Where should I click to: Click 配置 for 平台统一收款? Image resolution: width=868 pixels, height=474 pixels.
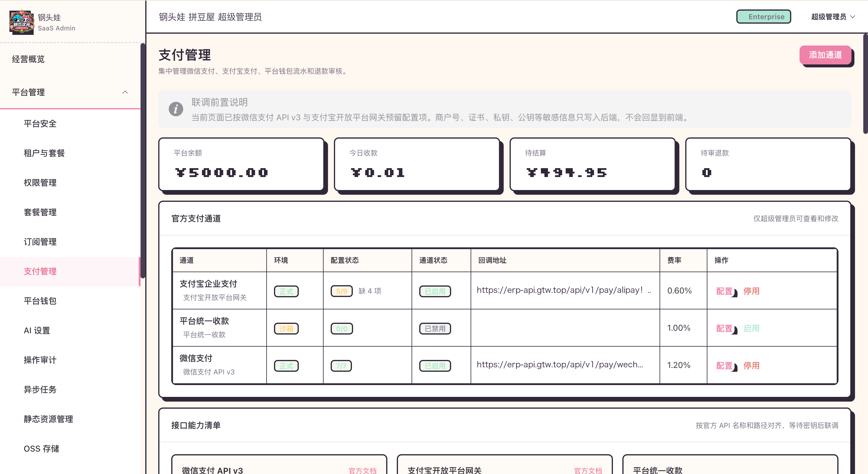(725, 328)
